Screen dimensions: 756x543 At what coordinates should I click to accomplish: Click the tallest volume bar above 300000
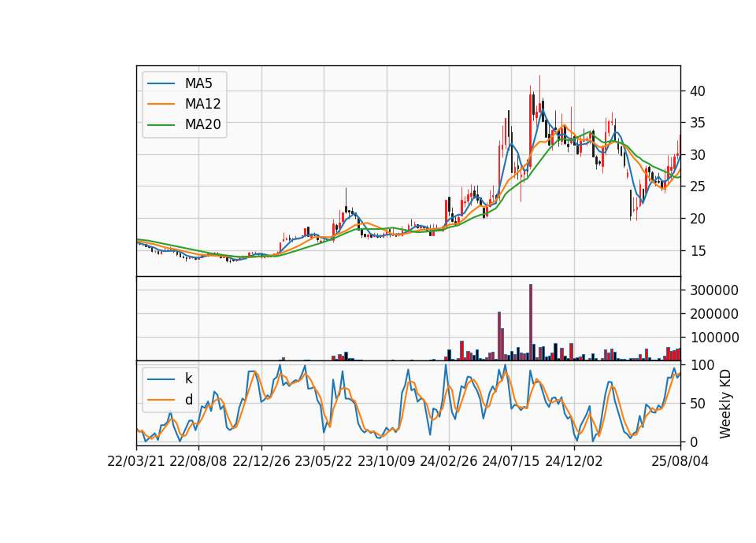pyautogui.click(x=531, y=323)
